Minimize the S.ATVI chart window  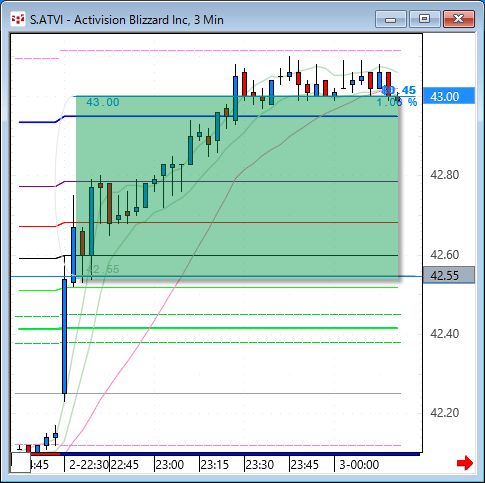390,19
